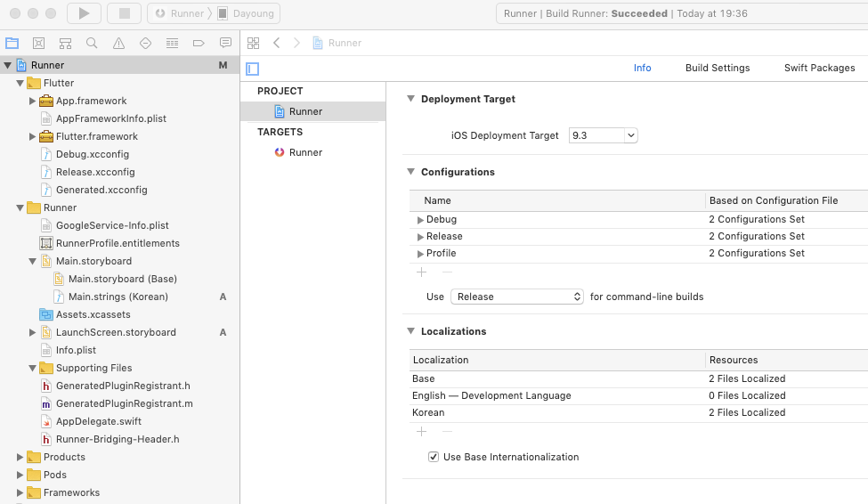Choose the Dayoung device destination
Image resolution: width=868 pixels, height=504 pixels.
click(x=247, y=13)
